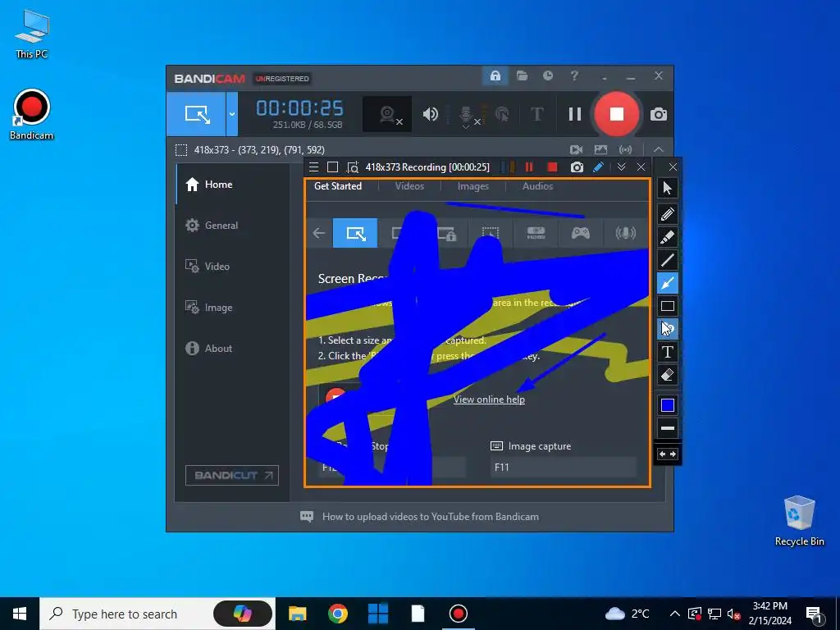
Task: Switch to the Audios tab
Action: (537, 186)
